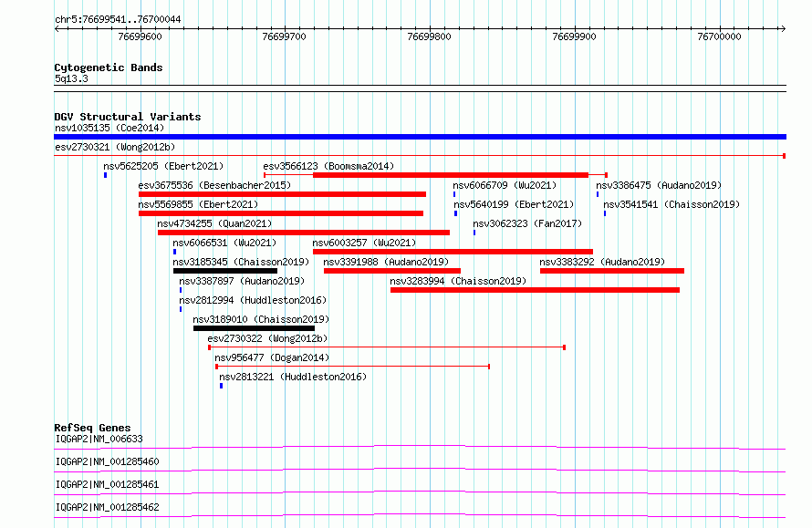The height and width of the screenshot is (528, 812).
Task: Click the nsv6066531 (Wu2021) label
Action: [224, 243]
